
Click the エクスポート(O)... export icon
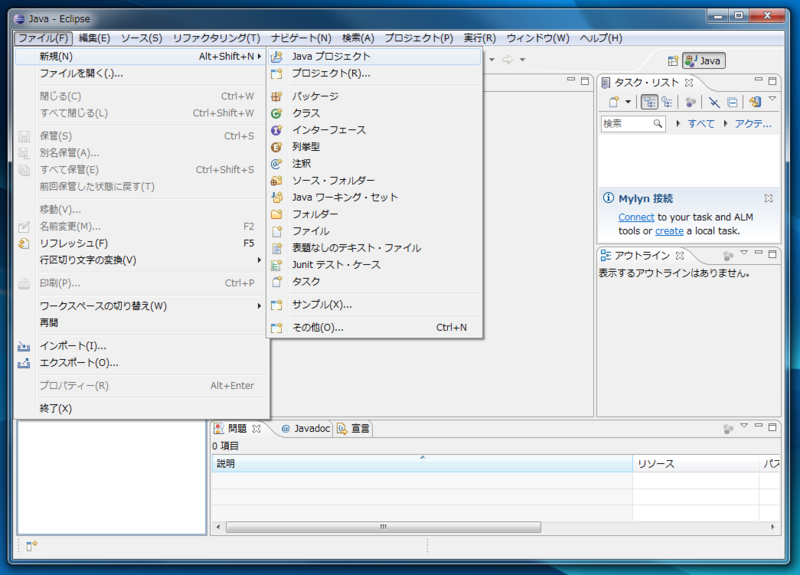(x=24, y=363)
